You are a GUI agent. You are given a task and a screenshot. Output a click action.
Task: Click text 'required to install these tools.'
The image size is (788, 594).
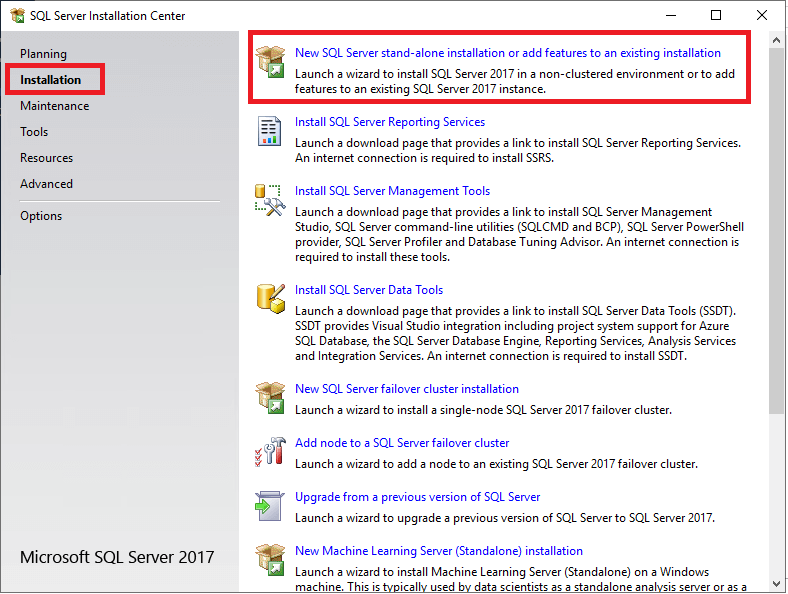point(372,257)
